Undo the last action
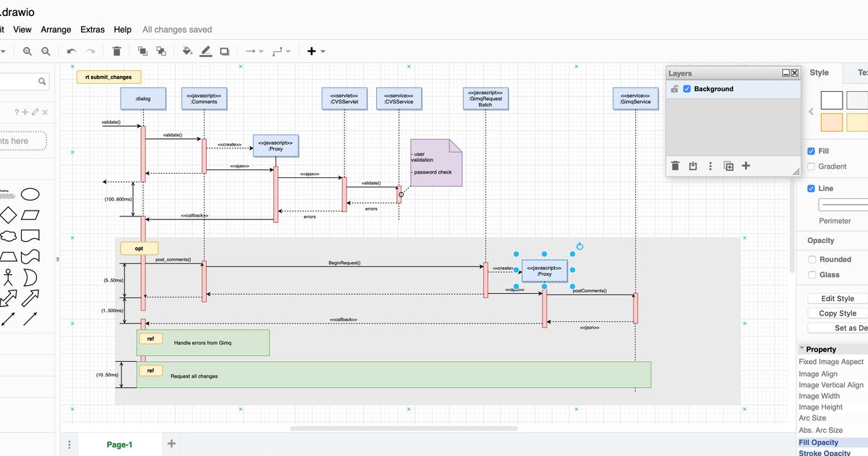 coord(72,51)
